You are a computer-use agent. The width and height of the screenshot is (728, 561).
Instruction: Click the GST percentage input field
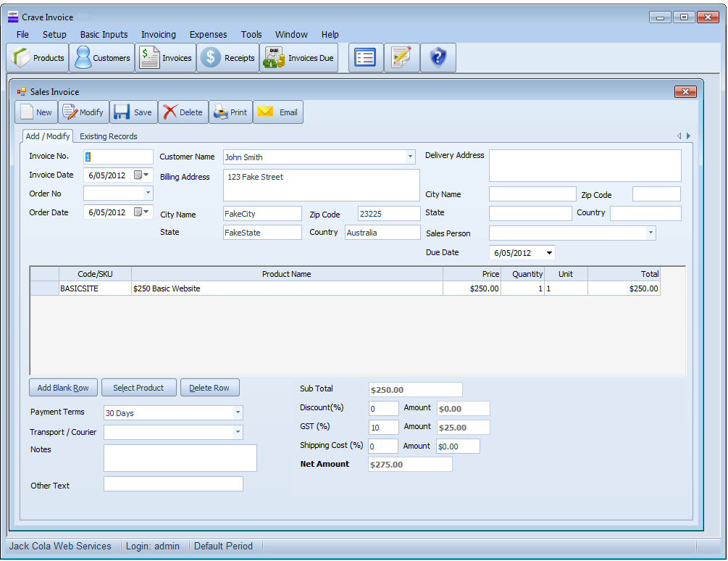point(383,428)
